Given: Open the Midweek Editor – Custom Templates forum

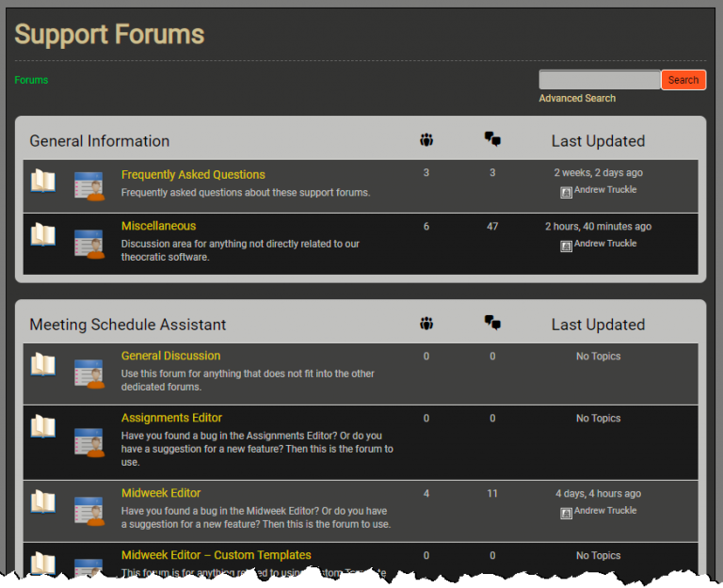Looking at the screenshot, I should point(216,555).
